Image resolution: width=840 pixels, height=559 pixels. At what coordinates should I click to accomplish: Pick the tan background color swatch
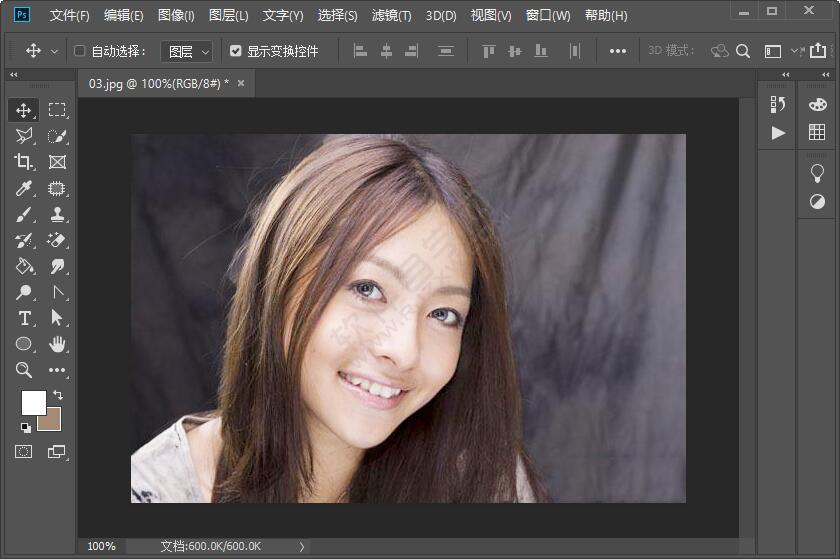coord(51,422)
